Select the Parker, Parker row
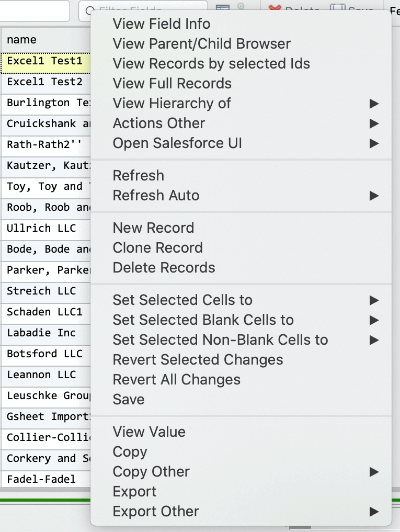The image size is (400, 532). [46, 272]
